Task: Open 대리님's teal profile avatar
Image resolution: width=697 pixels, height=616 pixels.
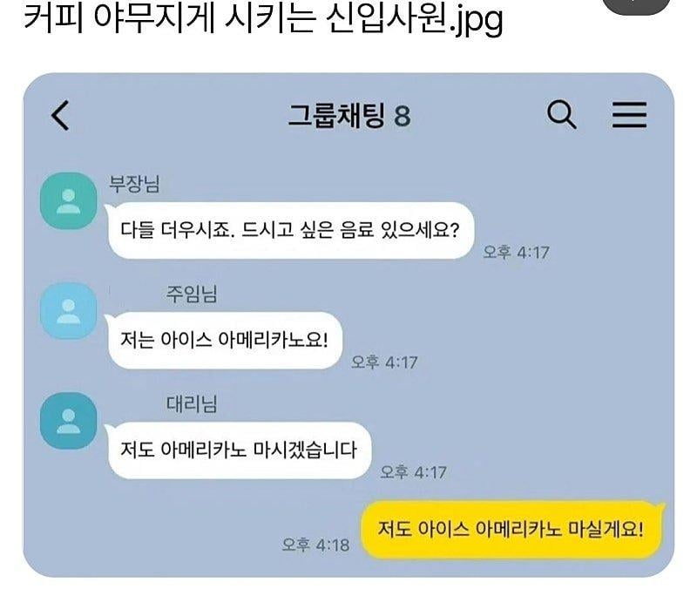Action: click(x=69, y=421)
